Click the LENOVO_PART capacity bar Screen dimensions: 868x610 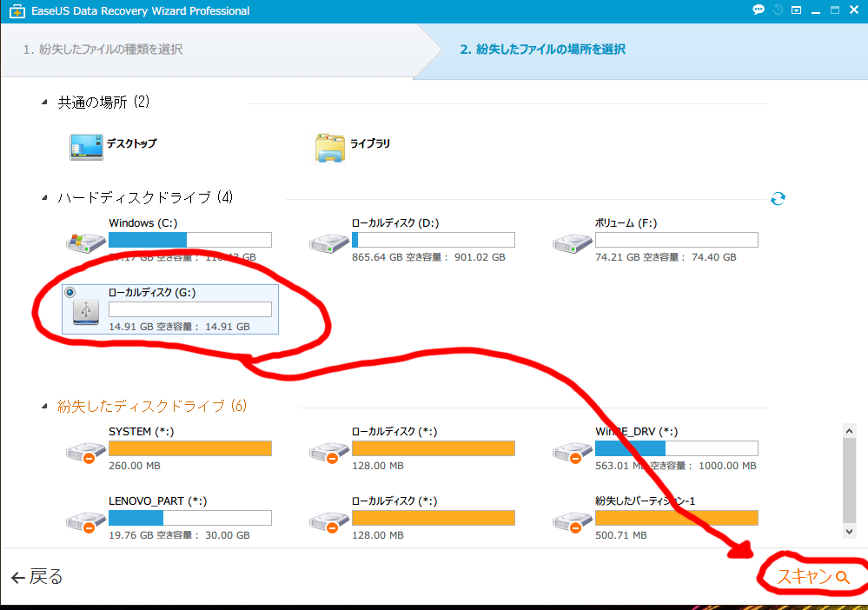(x=190, y=518)
